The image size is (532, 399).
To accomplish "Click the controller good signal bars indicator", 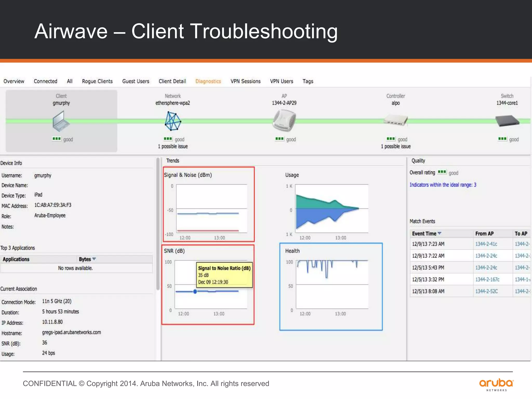I will 391,139.
